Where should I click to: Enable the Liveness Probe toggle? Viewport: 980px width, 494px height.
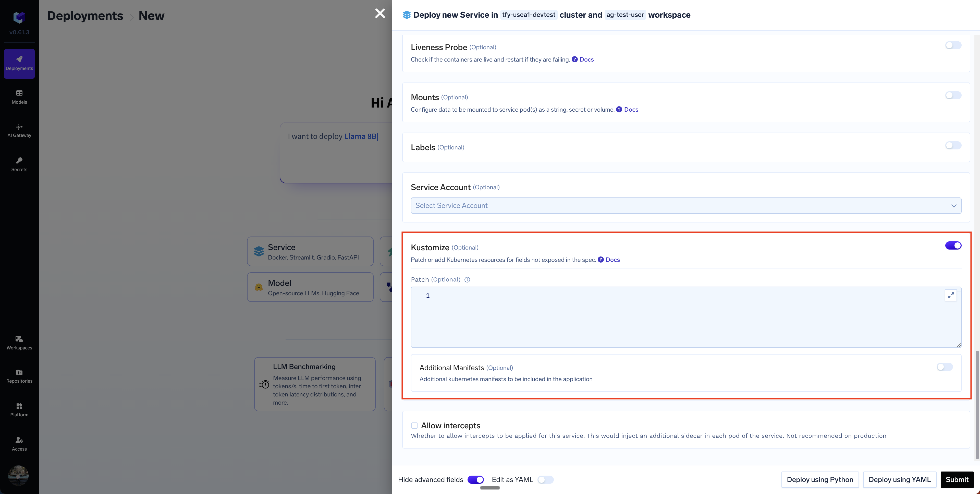953,45
